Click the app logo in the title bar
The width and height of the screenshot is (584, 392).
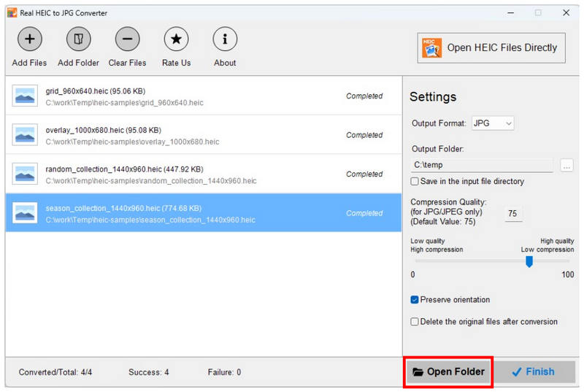tap(12, 12)
